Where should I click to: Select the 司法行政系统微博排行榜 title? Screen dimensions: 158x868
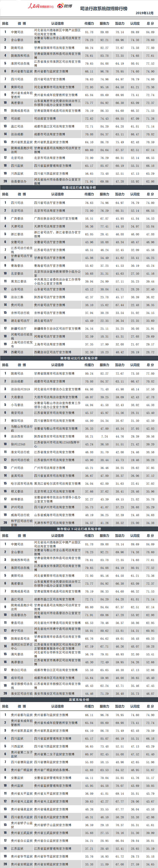click(104, 8)
